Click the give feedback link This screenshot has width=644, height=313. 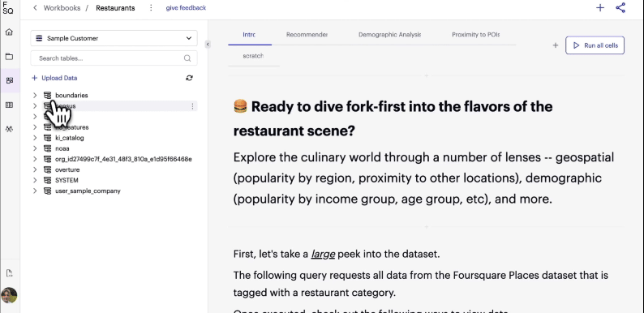[x=186, y=8]
